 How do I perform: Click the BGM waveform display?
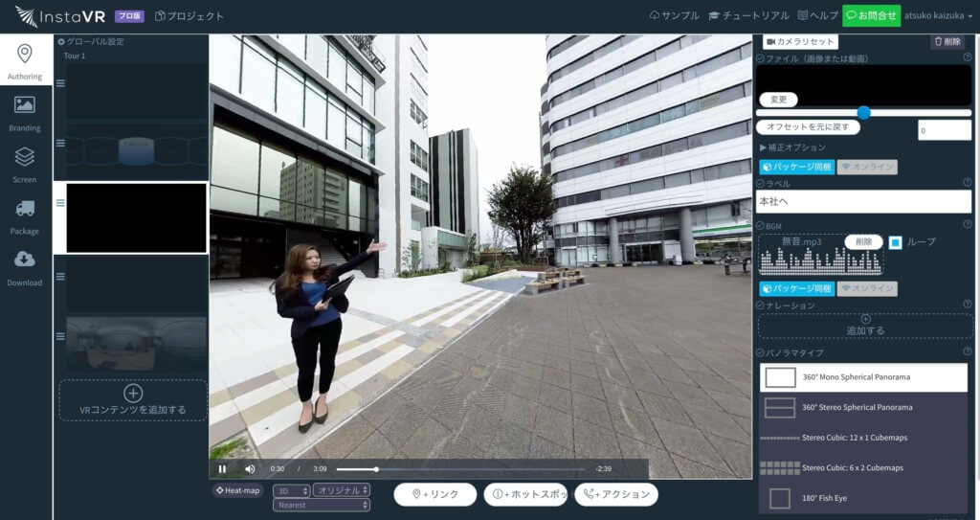point(820,260)
